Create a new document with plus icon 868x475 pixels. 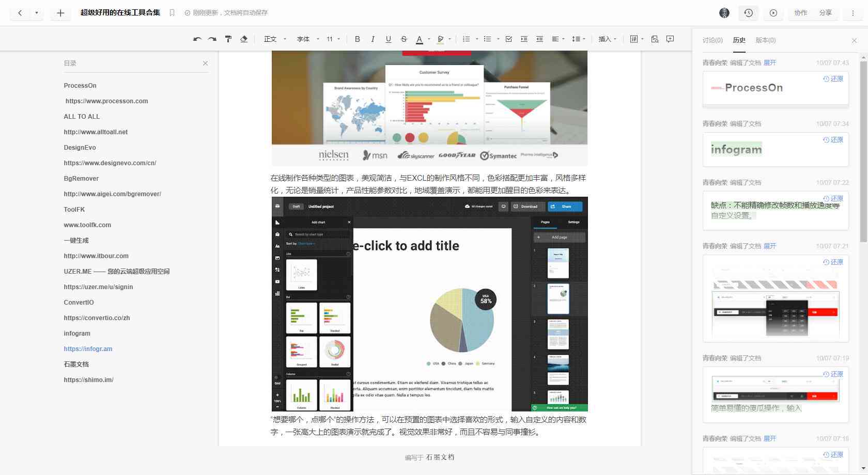point(60,13)
